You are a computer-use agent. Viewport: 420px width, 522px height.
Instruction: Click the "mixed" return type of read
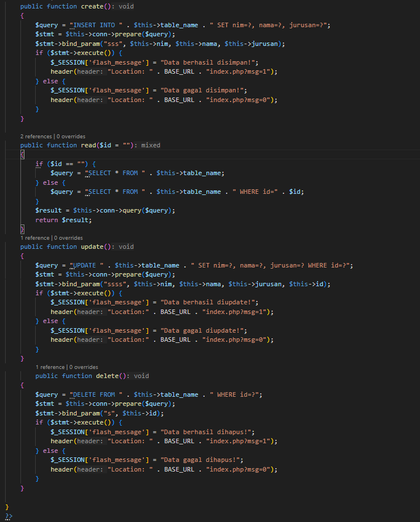[151, 145]
